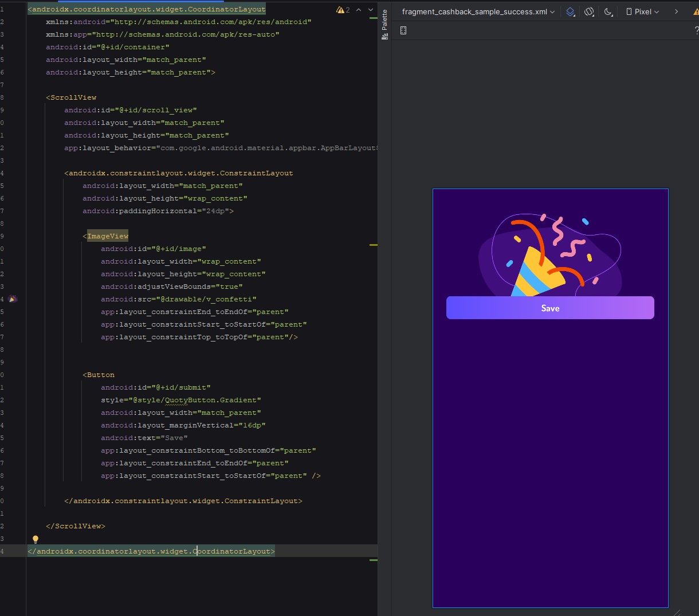This screenshot has width=699, height=616.
Task: Click the warnings indicator showing 2 problems
Action: click(x=343, y=10)
